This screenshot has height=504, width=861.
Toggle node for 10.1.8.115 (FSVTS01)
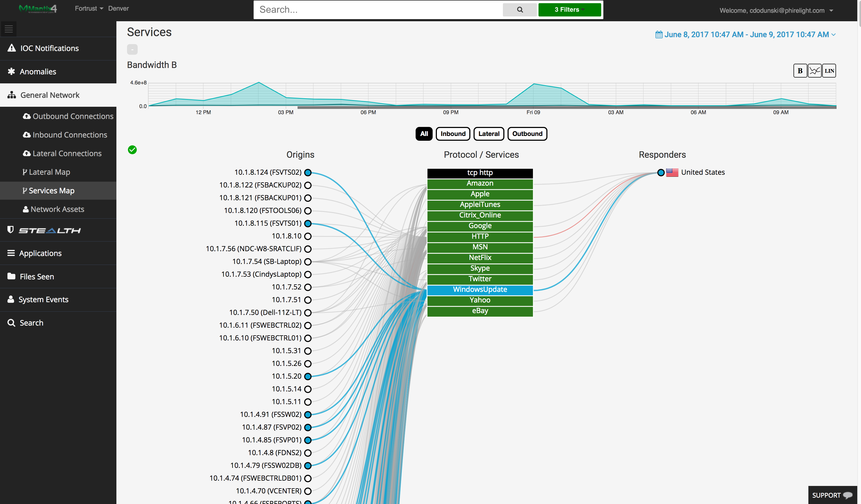308,223
